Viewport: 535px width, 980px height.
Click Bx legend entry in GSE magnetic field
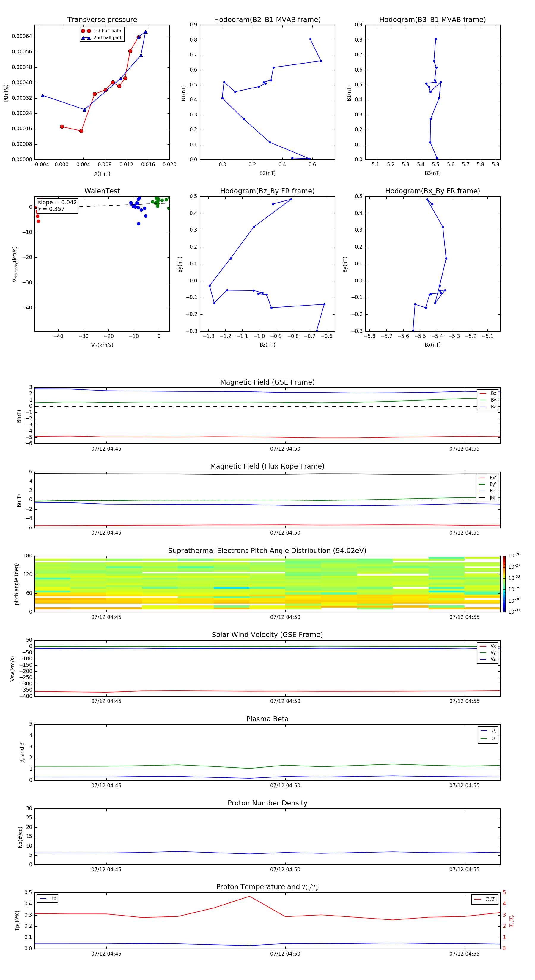point(488,393)
